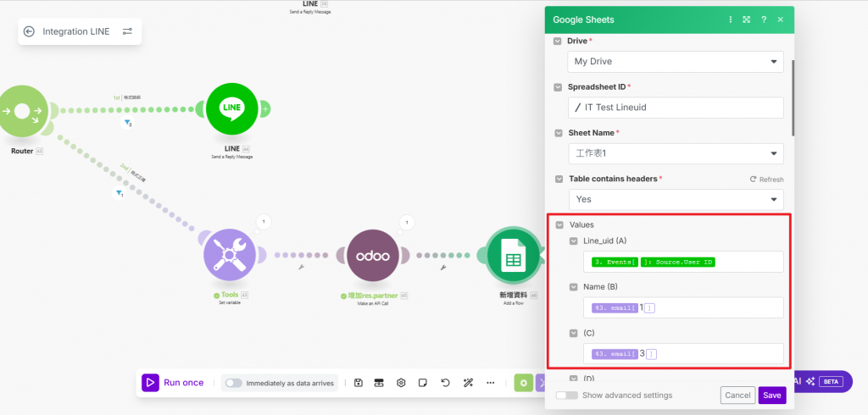Toggle Show advanced settings switch
This screenshot has height=415, width=868.
567,395
